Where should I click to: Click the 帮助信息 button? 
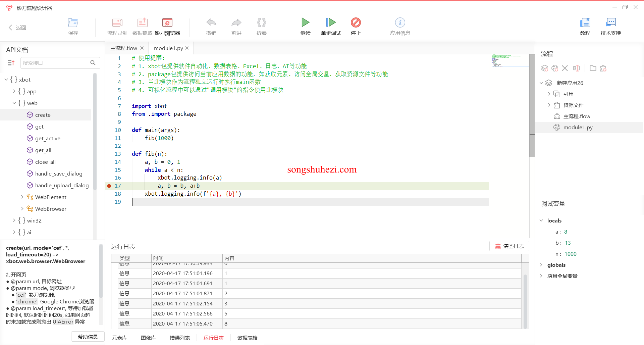(88, 337)
